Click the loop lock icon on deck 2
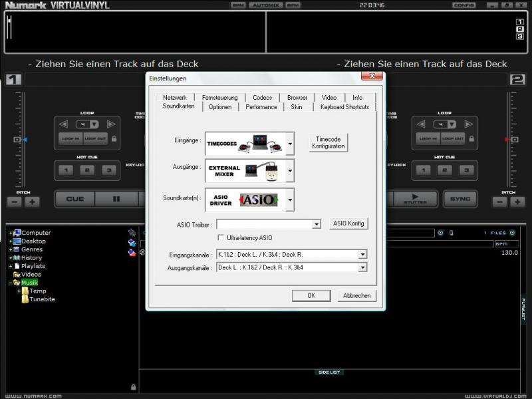This screenshot has height=399, width=532. [472, 138]
